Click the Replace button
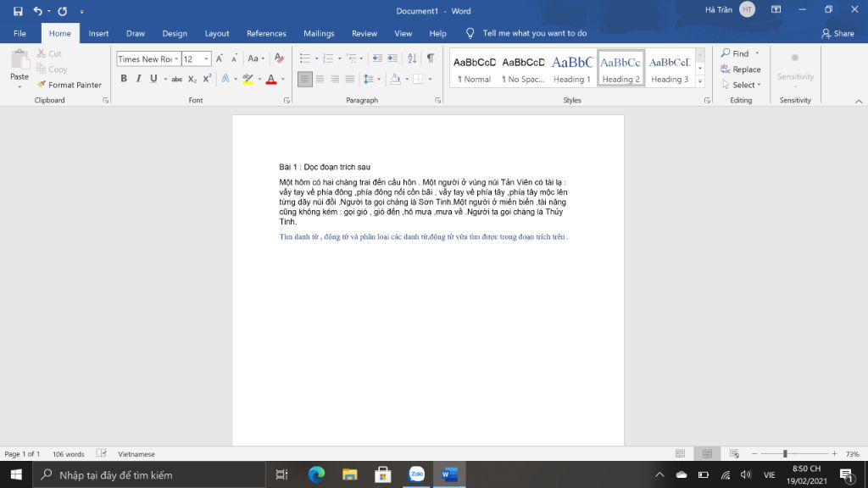Screen dimensions: 868x488 pyautogui.click(x=741, y=69)
